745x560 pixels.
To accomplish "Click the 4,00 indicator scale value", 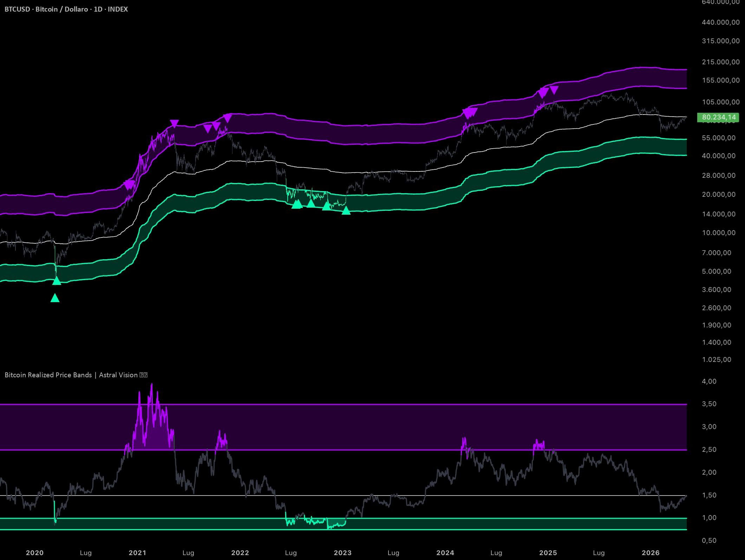I will coord(709,381).
